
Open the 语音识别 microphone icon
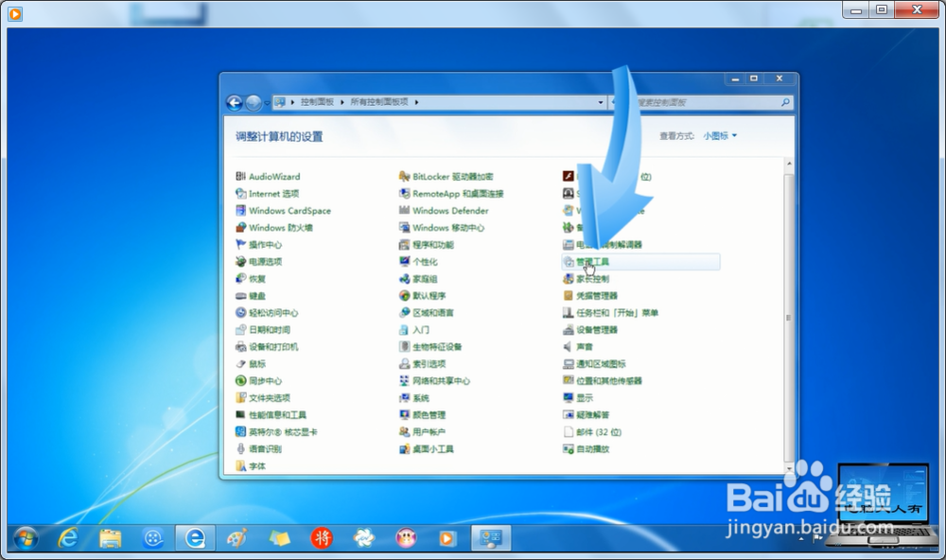(240, 449)
